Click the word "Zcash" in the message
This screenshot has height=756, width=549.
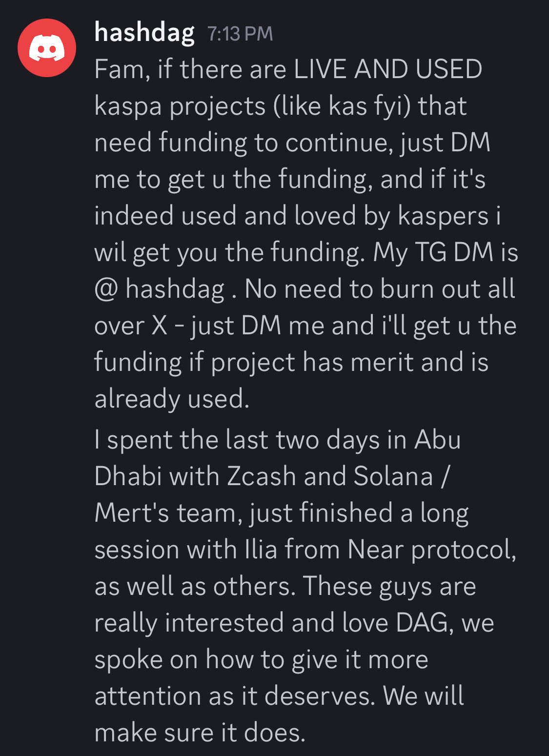click(x=262, y=476)
